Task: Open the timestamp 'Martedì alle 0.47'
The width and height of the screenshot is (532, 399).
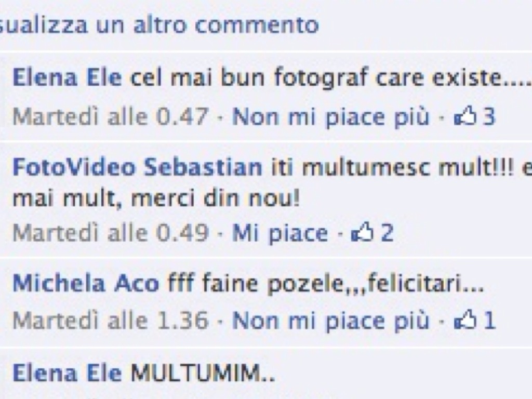Action: pos(110,117)
